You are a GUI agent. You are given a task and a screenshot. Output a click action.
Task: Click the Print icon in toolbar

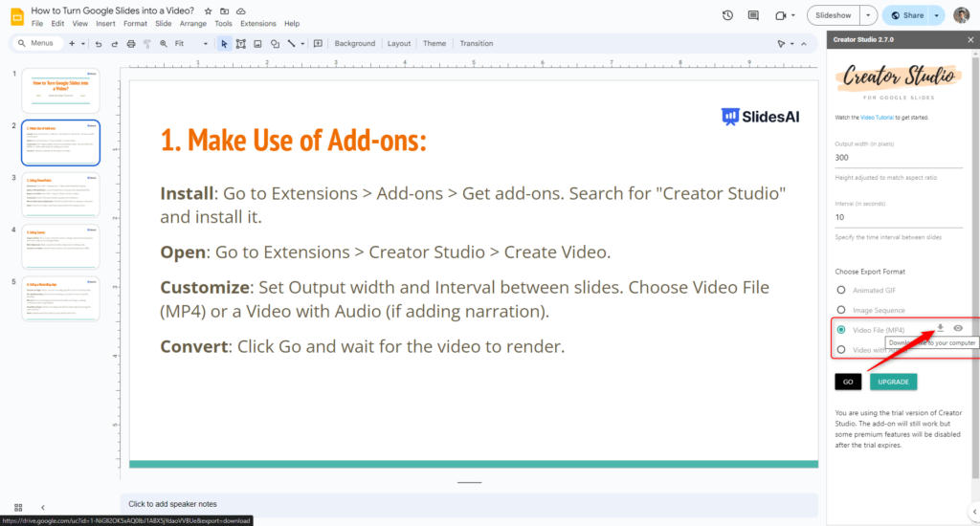(x=131, y=44)
